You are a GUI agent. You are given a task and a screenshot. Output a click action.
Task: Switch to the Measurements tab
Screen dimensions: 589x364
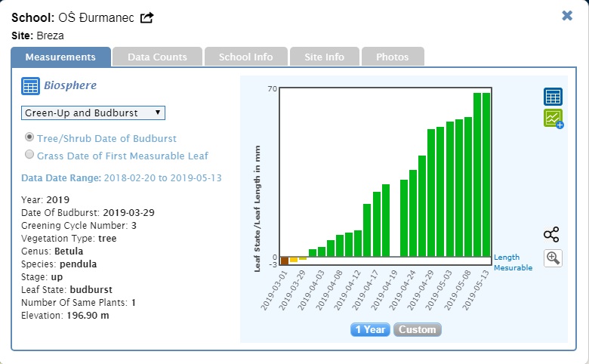point(60,57)
